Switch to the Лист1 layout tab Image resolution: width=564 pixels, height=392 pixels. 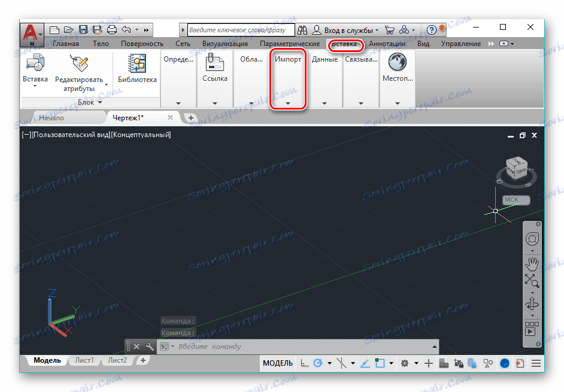click(84, 360)
